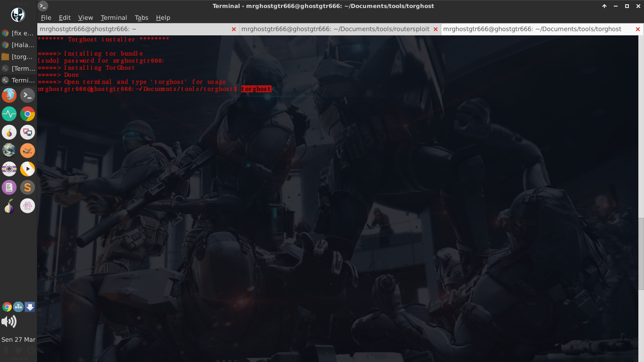Launch Firefox from the left dock
This screenshot has width=644, height=362.
coord(9,96)
